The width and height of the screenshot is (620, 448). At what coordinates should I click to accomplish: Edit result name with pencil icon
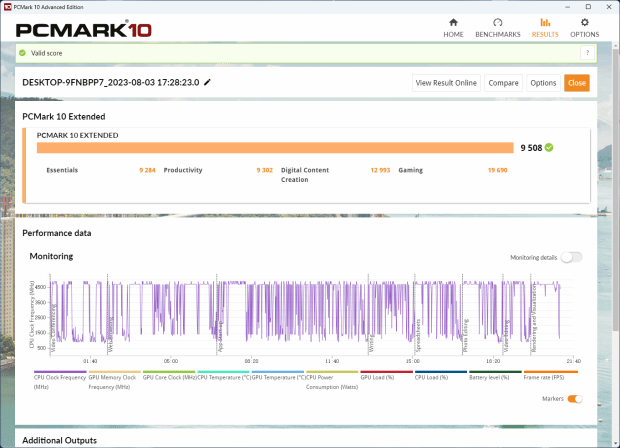[x=207, y=82]
